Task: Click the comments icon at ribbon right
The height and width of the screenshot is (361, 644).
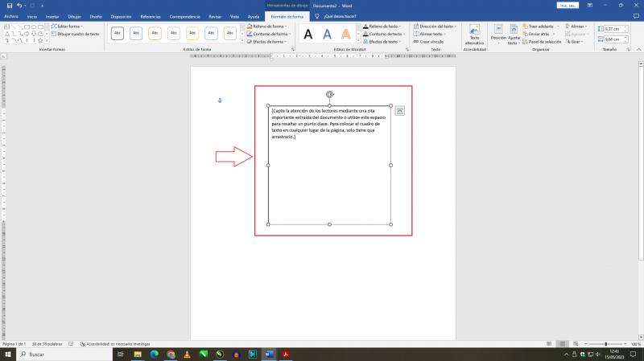Action: tap(636, 16)
